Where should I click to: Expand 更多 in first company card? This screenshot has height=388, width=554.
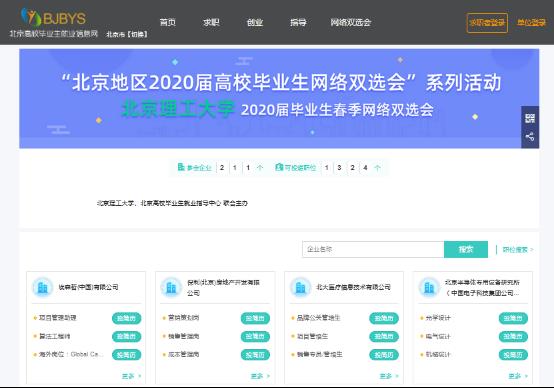click(131, 376)
